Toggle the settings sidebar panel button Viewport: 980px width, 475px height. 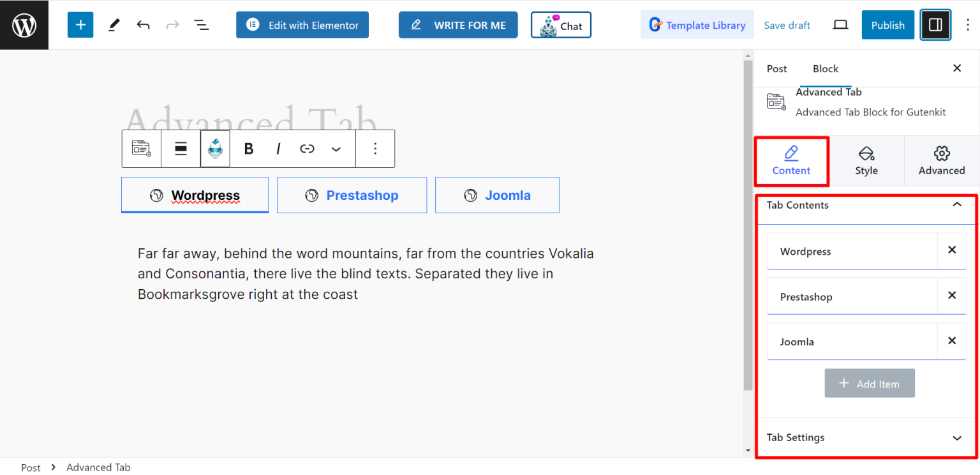935,25
